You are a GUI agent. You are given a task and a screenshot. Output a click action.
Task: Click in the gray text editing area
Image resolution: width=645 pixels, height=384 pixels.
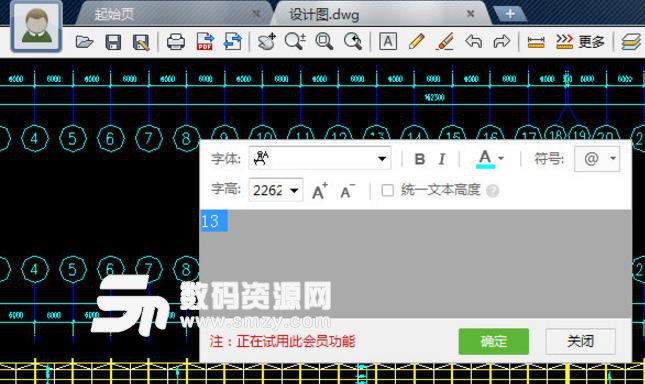point(415,264)
